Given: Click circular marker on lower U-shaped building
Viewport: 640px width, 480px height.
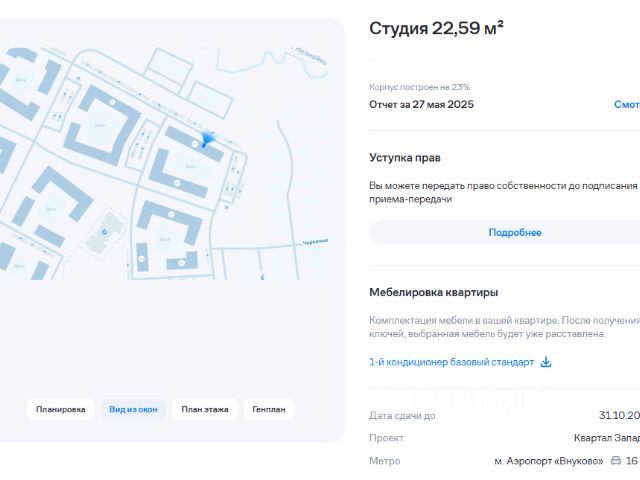Looking at the screenshot, I should pos(171,214).
